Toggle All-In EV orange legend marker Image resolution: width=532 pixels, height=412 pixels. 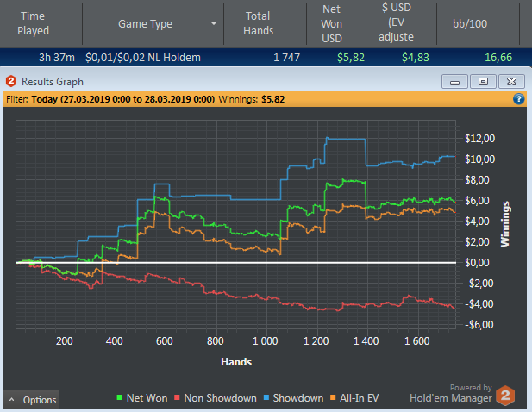(333, 397)
